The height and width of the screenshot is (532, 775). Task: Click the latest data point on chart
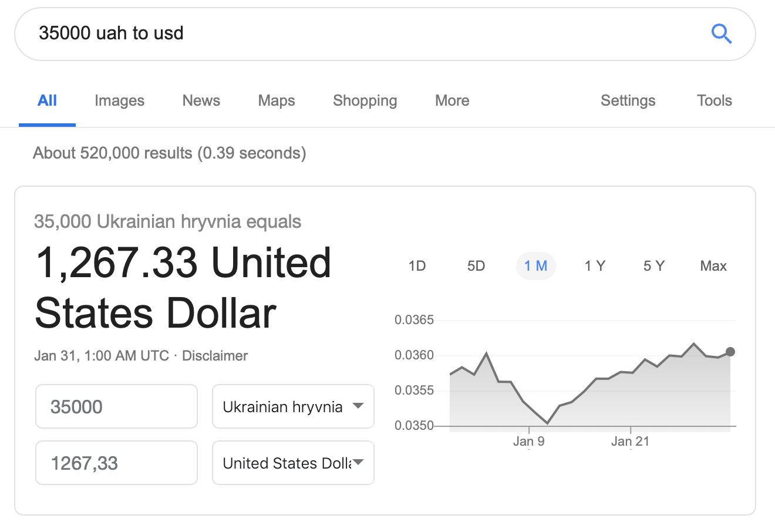pos(730,352)
